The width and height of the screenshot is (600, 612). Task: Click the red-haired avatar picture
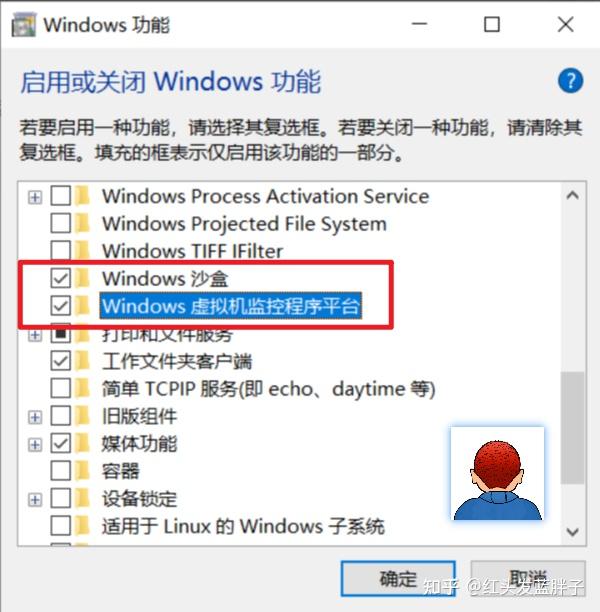point(497,473)
